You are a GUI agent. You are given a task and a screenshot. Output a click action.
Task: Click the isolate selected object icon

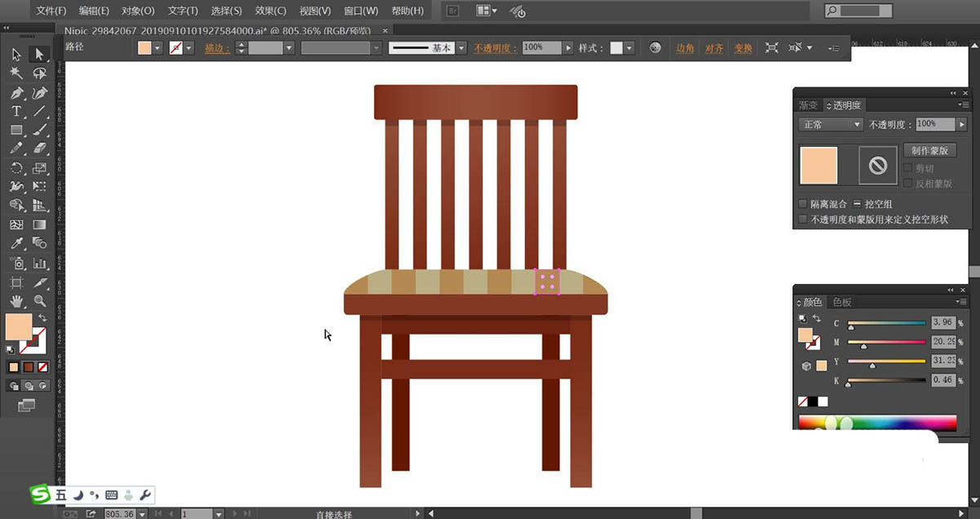point(772,48)
